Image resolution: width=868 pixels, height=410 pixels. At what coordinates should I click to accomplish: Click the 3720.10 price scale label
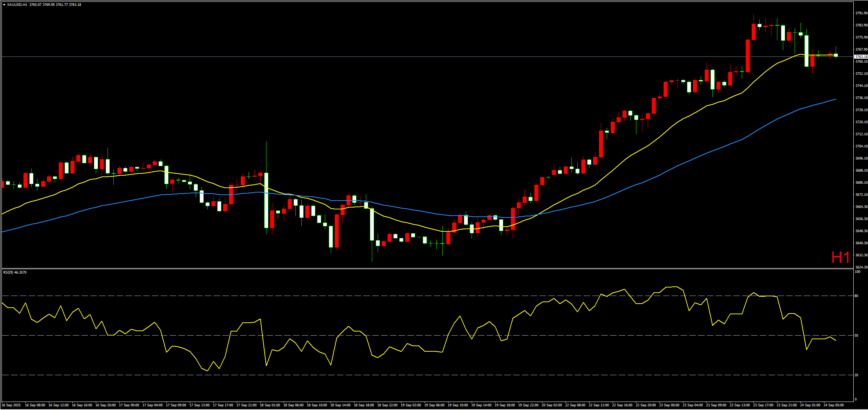861,122
